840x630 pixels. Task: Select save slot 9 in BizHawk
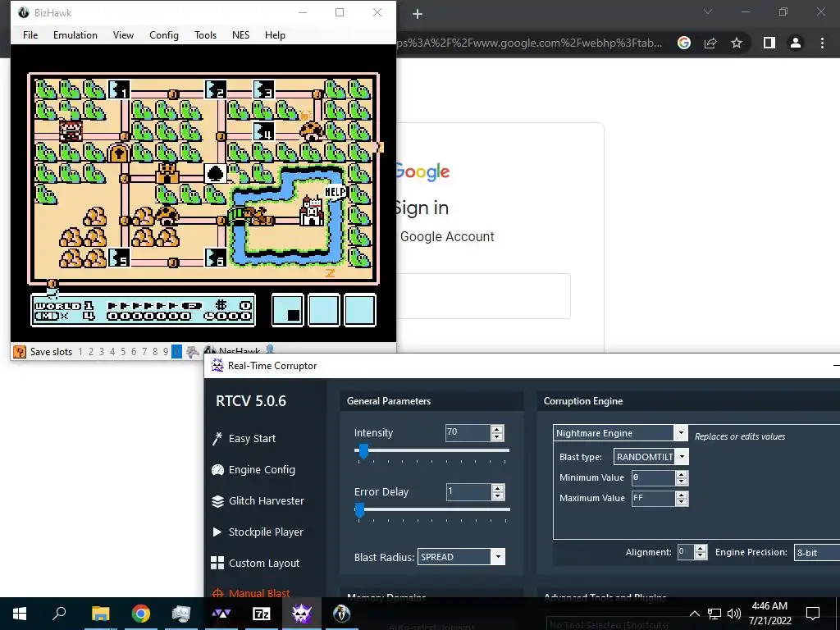[x=166, y=352]
